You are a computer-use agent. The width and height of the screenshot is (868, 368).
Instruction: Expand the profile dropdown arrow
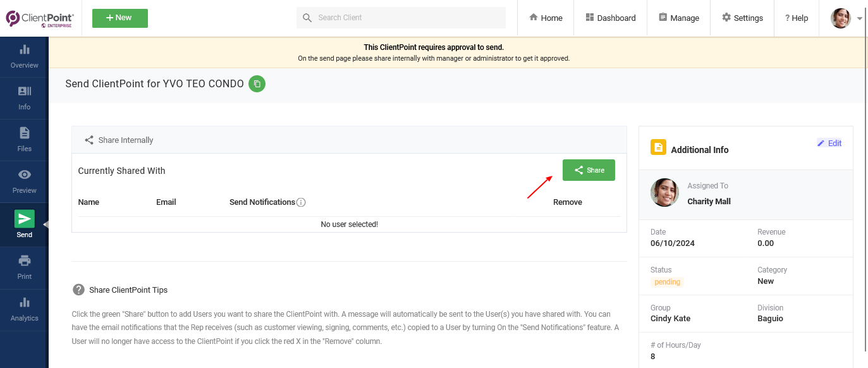click(860, 19)
